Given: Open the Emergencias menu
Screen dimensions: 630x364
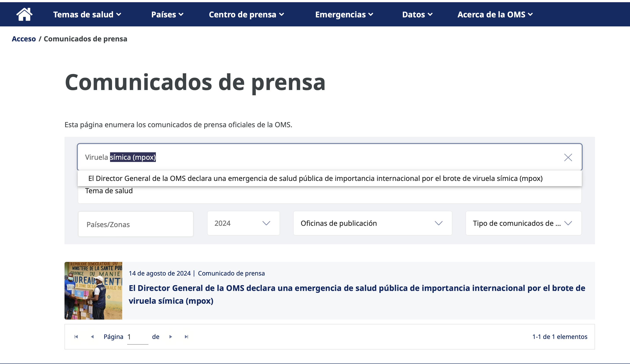Looking at the screenshot, I should pos(344,15).
